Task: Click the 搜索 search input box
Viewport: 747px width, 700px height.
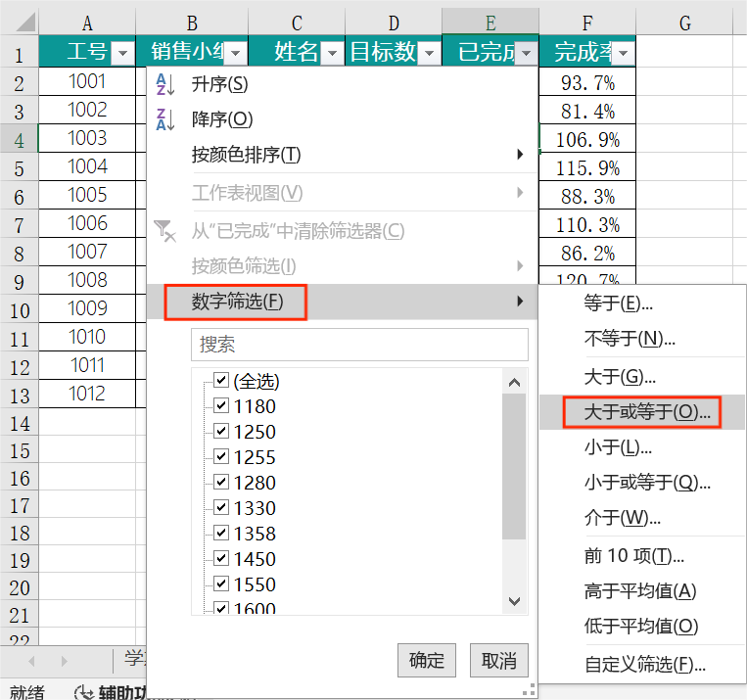Action: (x=359, y=345)
